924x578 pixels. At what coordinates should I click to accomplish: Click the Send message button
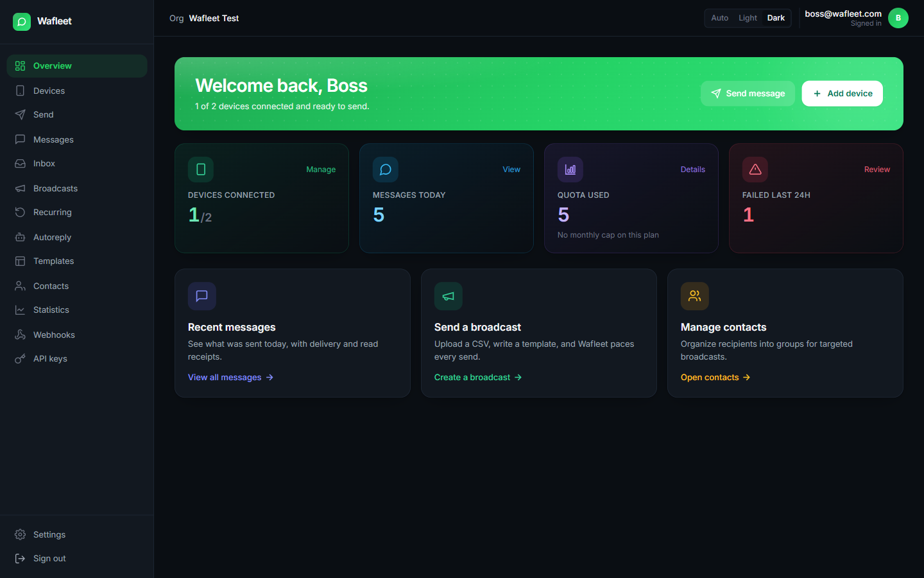(x=748, y=94)
